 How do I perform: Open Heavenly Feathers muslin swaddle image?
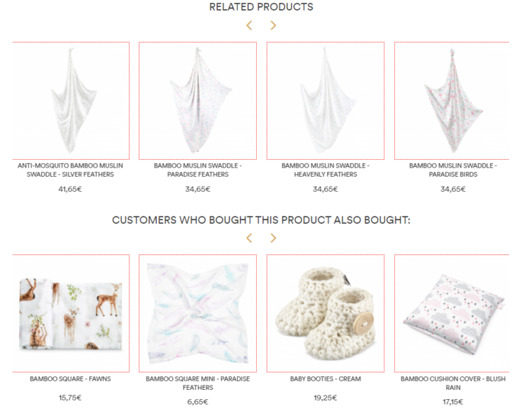pos(326,101)
